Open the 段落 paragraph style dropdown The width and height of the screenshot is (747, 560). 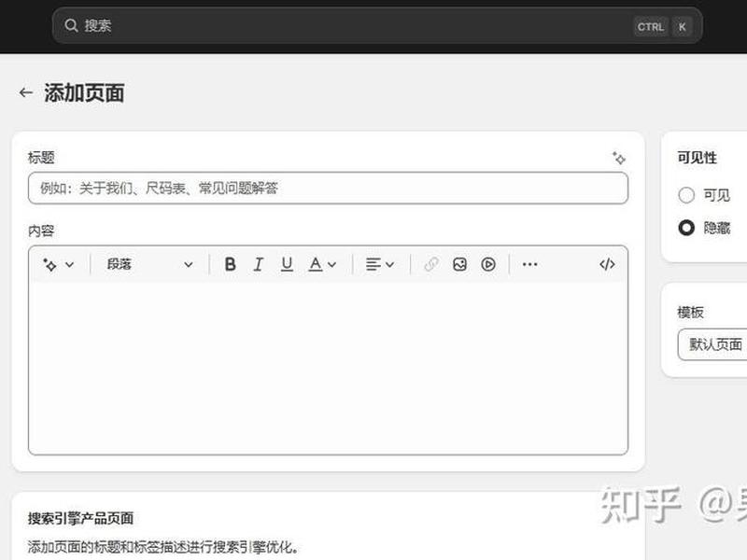pos(149,264)
